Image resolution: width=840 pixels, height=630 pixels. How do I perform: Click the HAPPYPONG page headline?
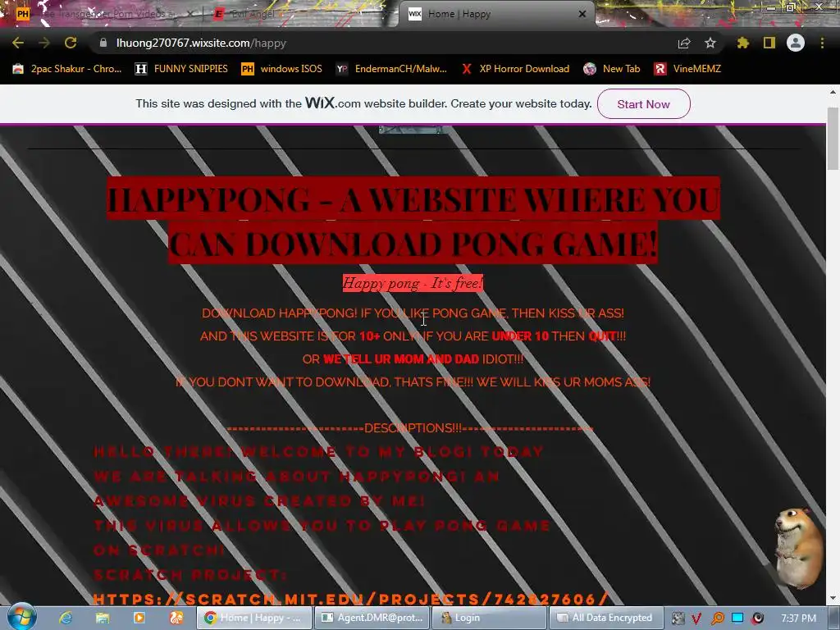point(413,221)
